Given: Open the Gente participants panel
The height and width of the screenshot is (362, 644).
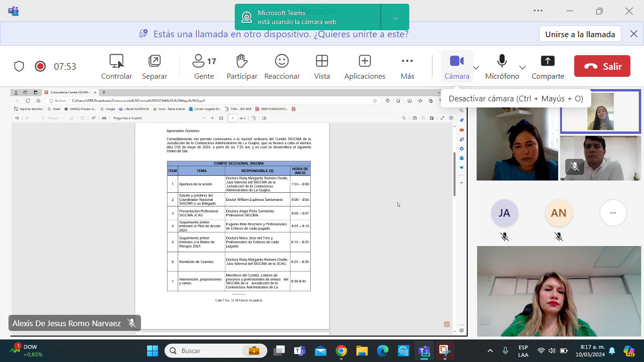Looking at the screenshot, I should tap(204, 66).
